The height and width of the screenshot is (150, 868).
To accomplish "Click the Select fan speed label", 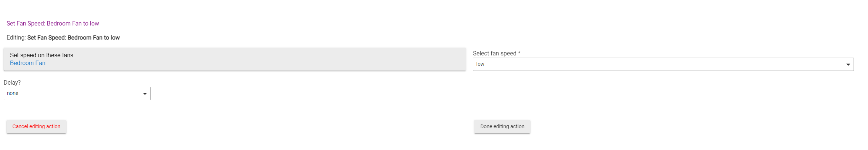I will pos(494,54).
